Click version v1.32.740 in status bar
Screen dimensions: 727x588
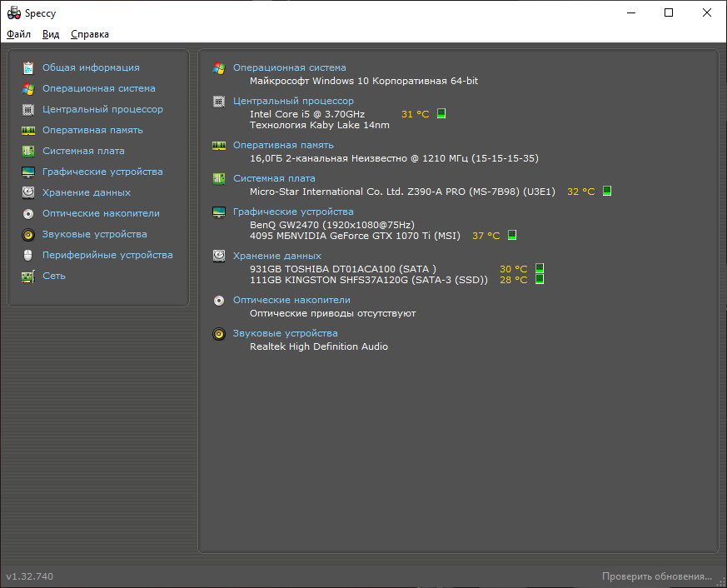29,576
